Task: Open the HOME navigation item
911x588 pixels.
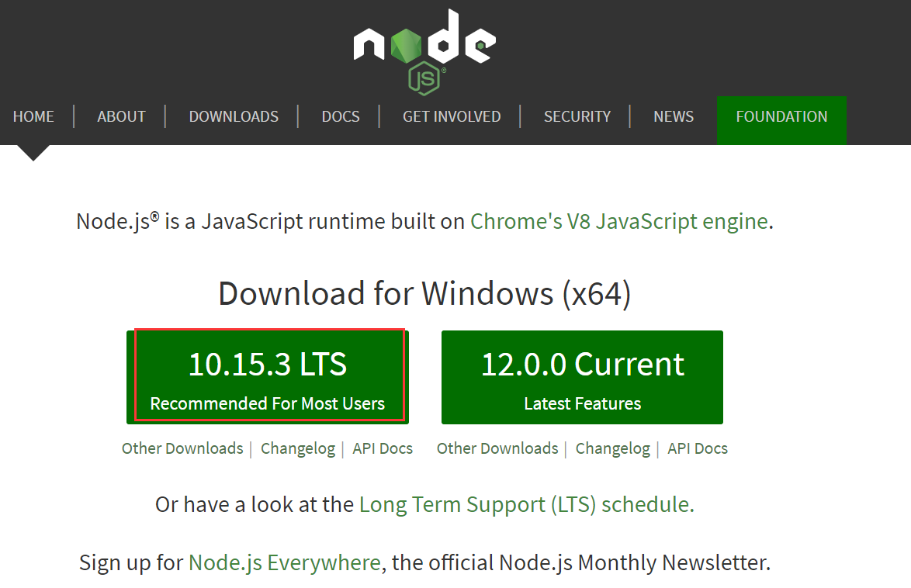Action: coord(33,117)
